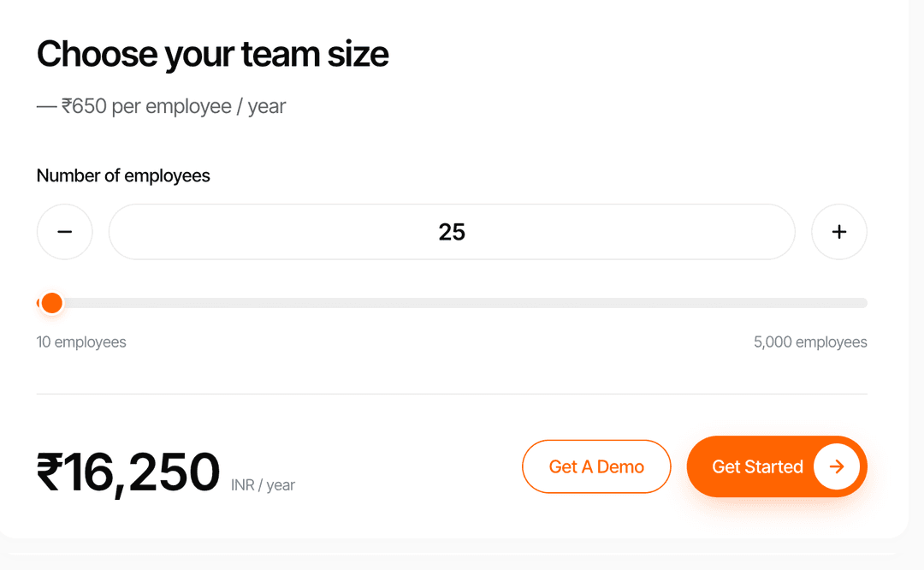This screenshot has width=924, height=570.
Task: Click empty space left of Get A Demo
Action: coord(406,466)
